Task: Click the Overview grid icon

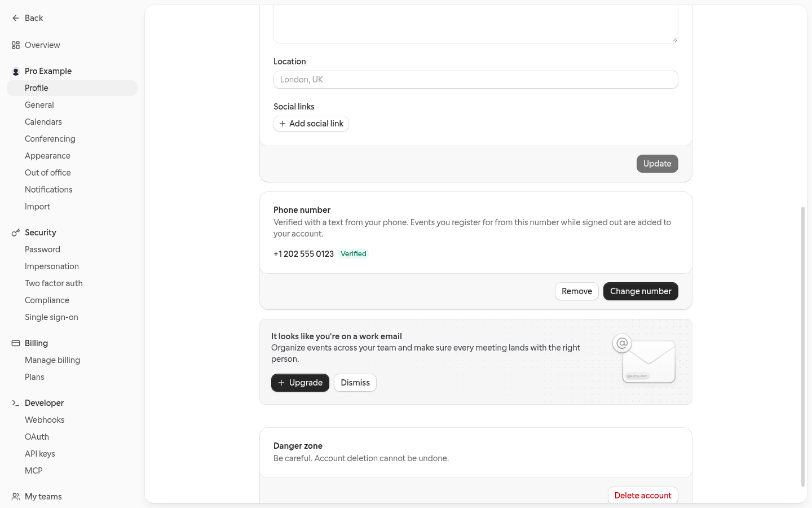Action: pyautogui.click(x=16, y=45)
